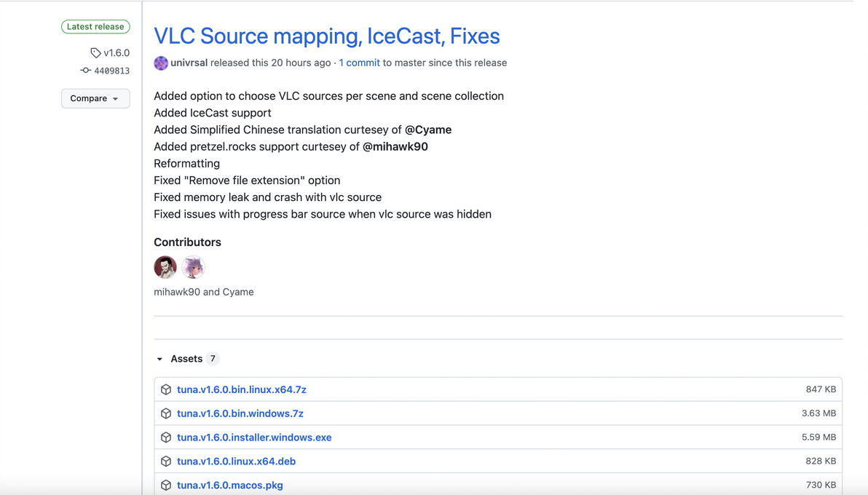This screenshot has width=868, height=495.
Task: Open the @Cyame mention link
Action: (x=428, y=130)
